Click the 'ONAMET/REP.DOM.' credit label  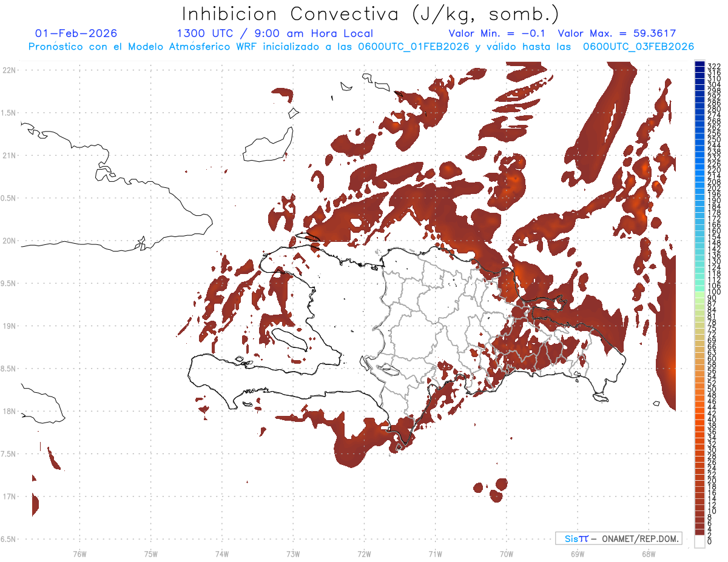coord(641,538)
